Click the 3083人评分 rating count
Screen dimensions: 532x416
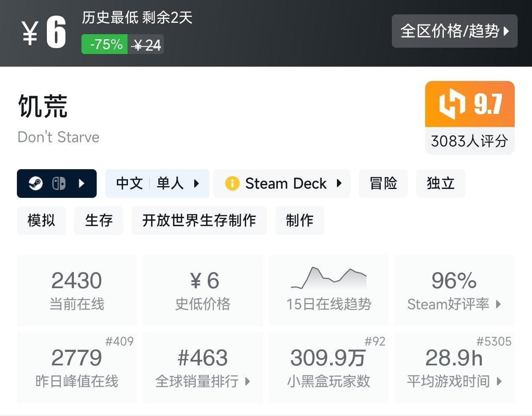pos(470,141)
